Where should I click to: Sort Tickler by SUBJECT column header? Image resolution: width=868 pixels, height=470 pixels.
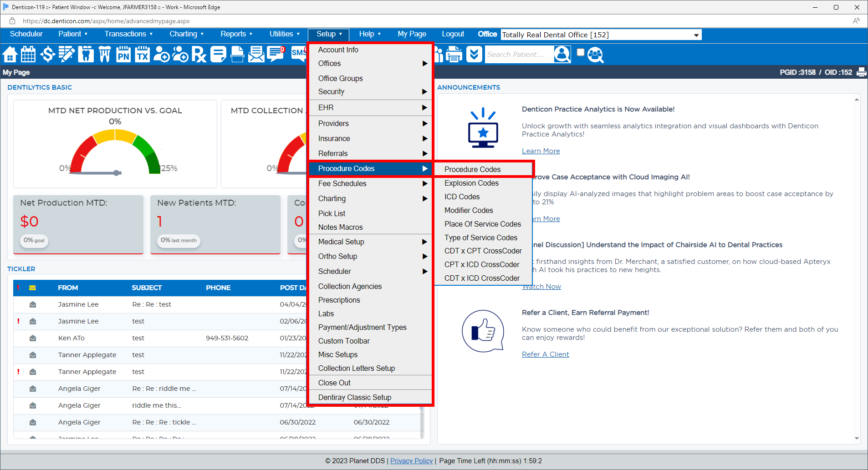(x=147, y=288)
